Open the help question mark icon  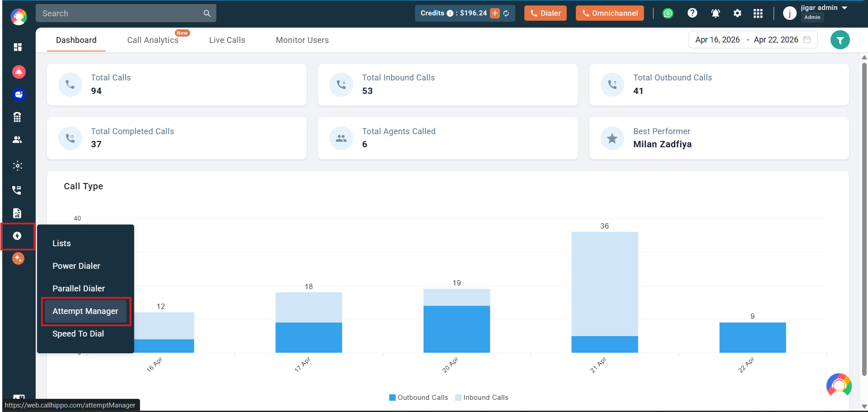coord(692,13)
